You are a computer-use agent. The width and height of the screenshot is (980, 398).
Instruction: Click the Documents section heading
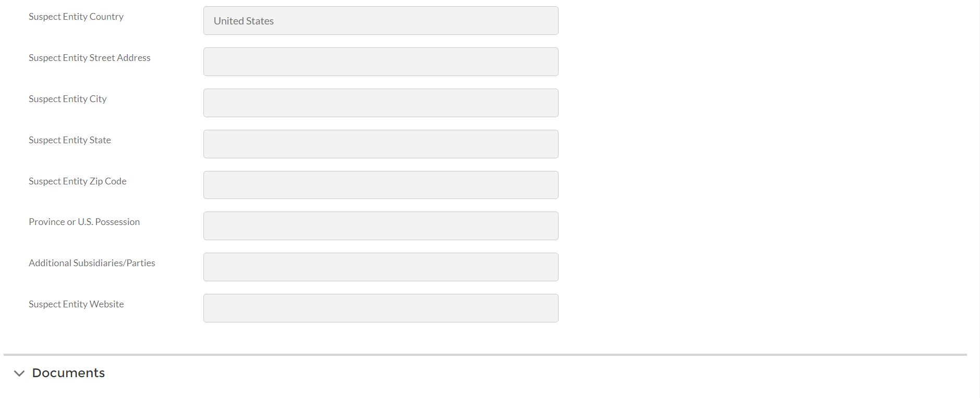tap(68, 373)
